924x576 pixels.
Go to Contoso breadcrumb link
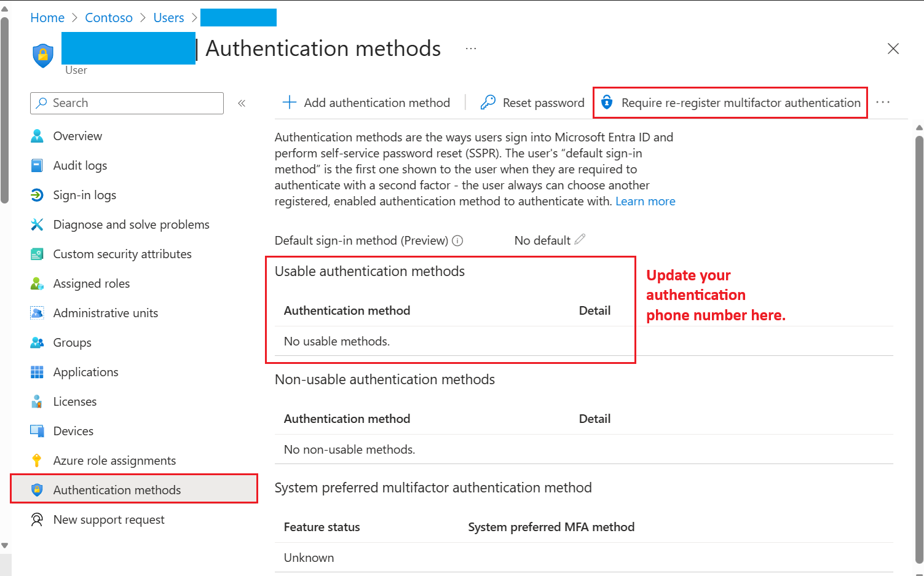click(109, 18)
